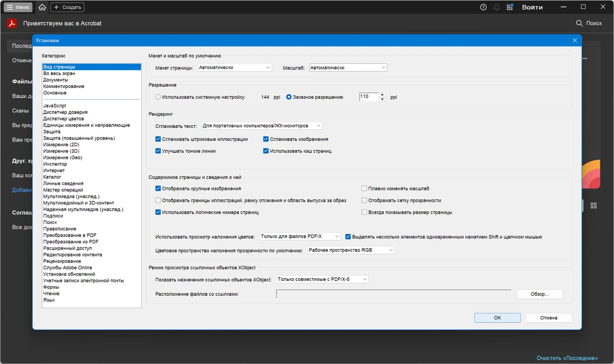This screenshot has width=614, height=364.
Task: Increase custom resolution with up arrow
Action: pos(382,95)
